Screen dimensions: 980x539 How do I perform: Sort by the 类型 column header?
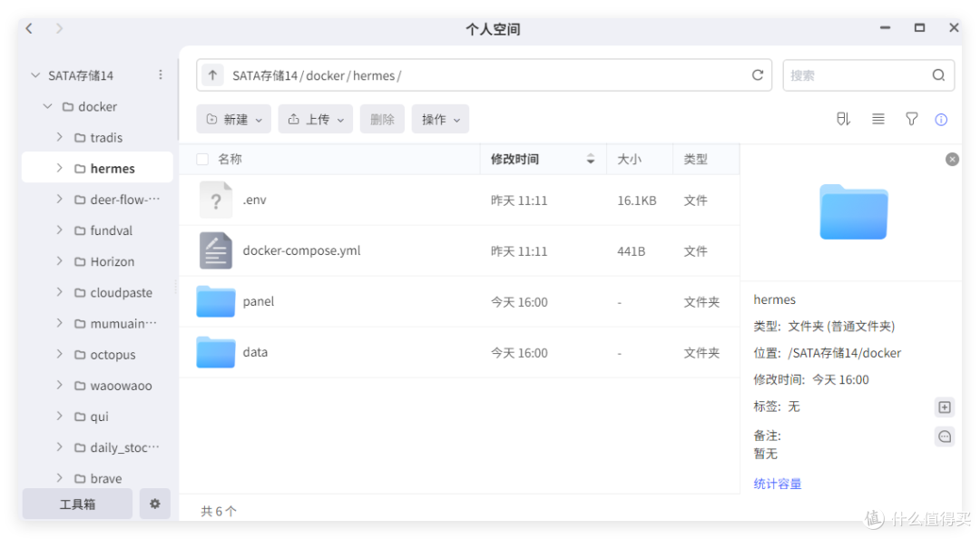(x=695, y=159)
